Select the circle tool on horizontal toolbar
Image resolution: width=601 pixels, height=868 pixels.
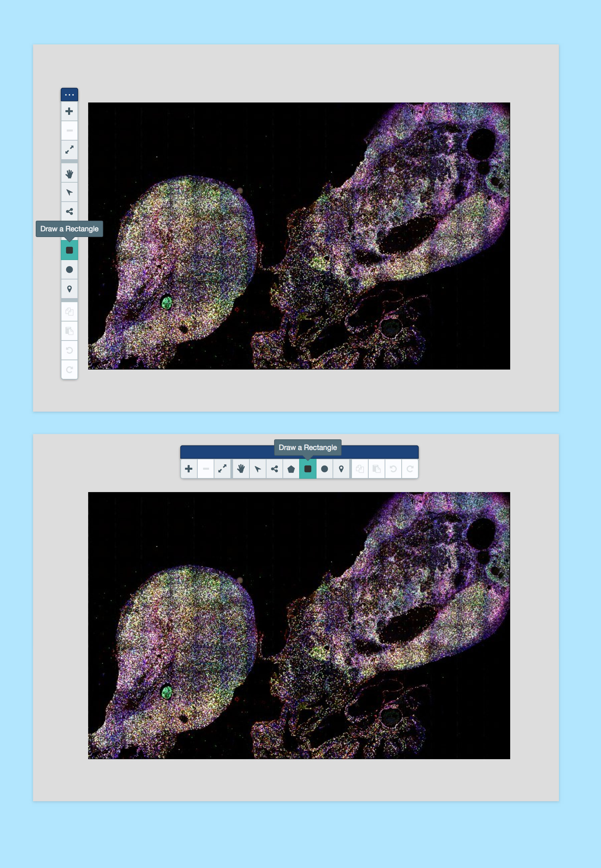(x=324, y=469)
